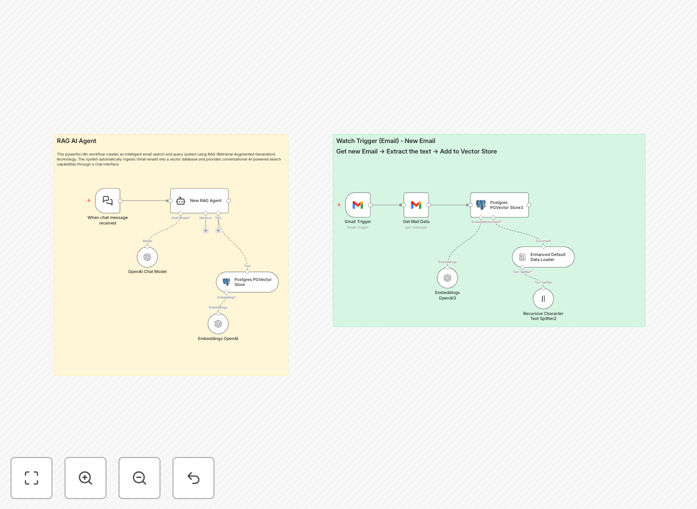Click the 'Recursive Character Text Splitter2' label
The image size is (697, 509).
543,316
